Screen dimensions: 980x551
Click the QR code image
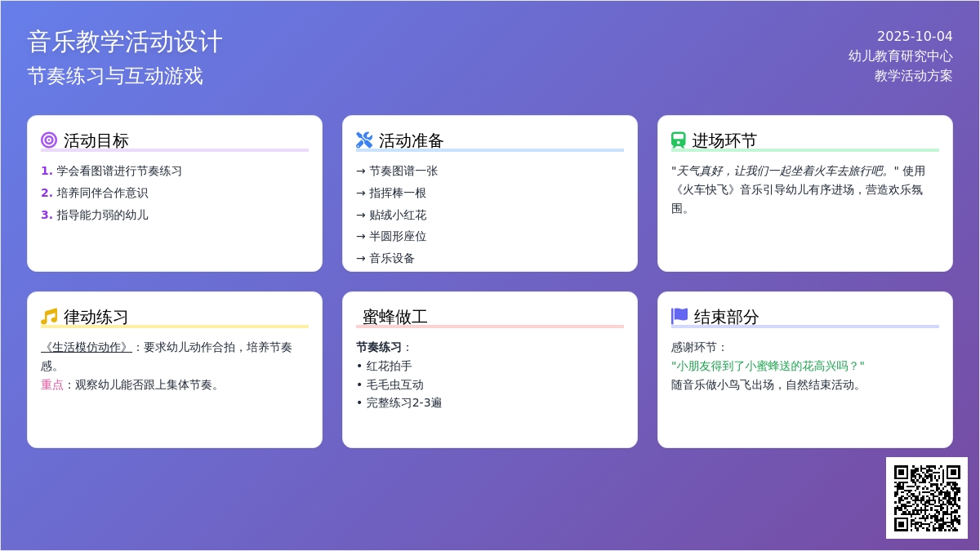[926, 498]
